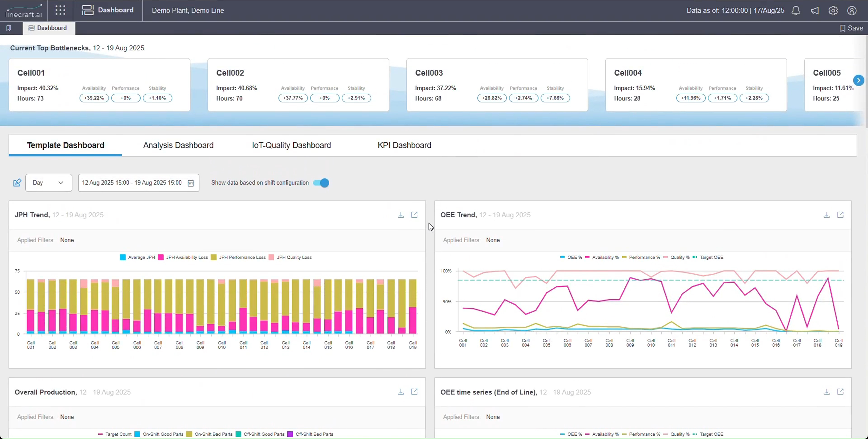Download the Overall Production chart

(x=401, y=392)
